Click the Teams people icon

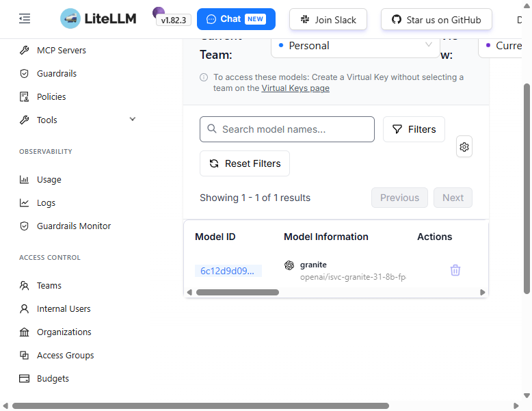coord(24,285)
